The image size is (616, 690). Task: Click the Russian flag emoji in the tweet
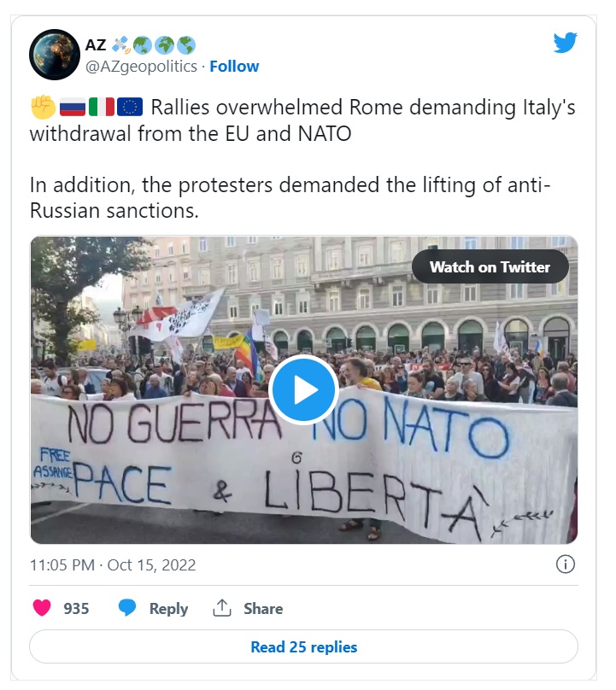[72, 108]
